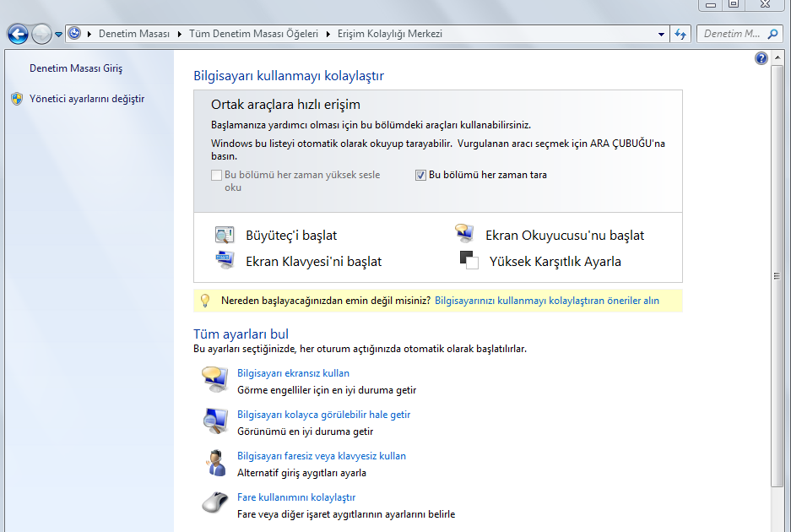Viewport: 791px width, 532px height.
Task: Go to Denetim Masası breadcrumb
Action: click(x=134, y=34)
